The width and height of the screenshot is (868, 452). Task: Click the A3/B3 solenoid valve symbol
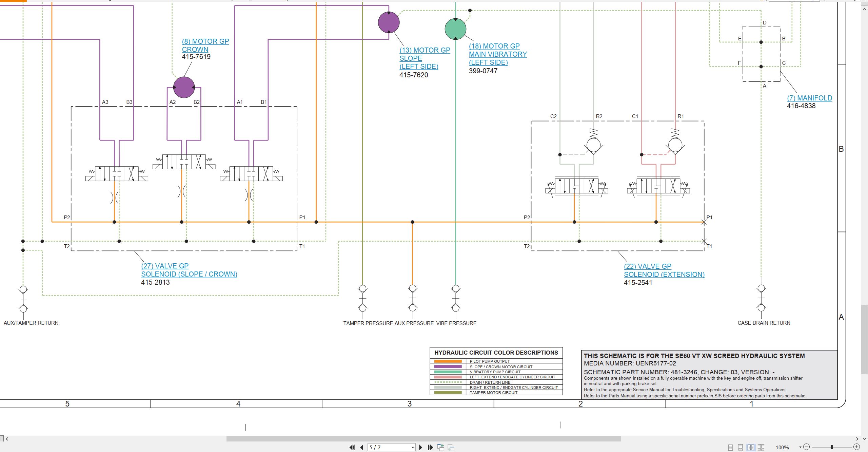pos(117,173)
